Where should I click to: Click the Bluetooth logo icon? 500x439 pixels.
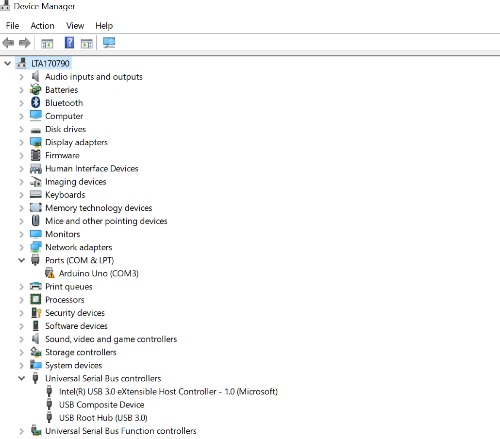tap(35, 103)
